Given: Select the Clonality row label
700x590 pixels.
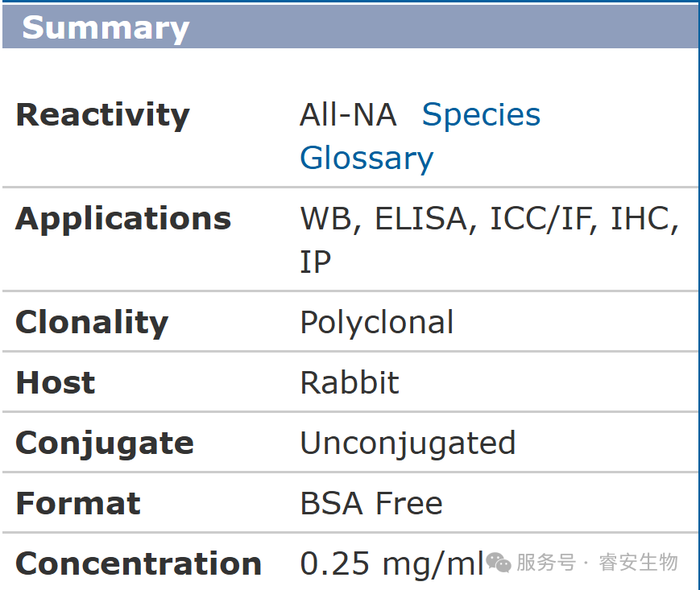Looking at the screenshot, I should coord(92,322).
